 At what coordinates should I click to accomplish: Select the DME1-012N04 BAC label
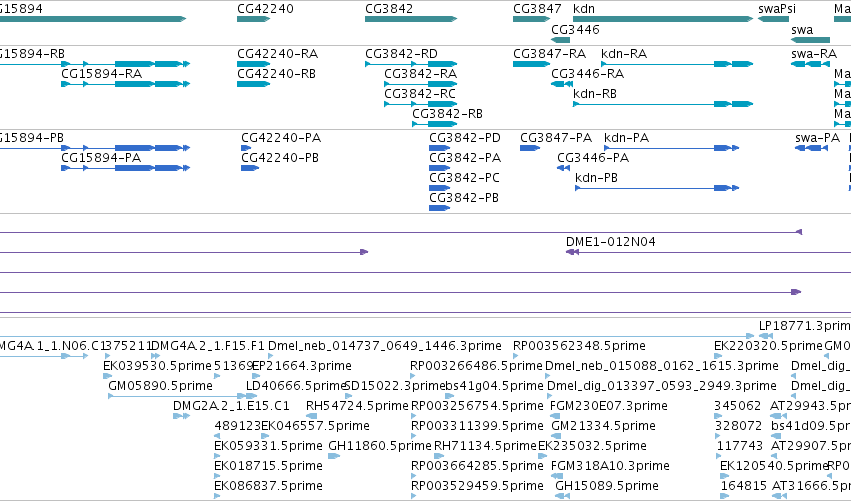[x=611, y=242]
